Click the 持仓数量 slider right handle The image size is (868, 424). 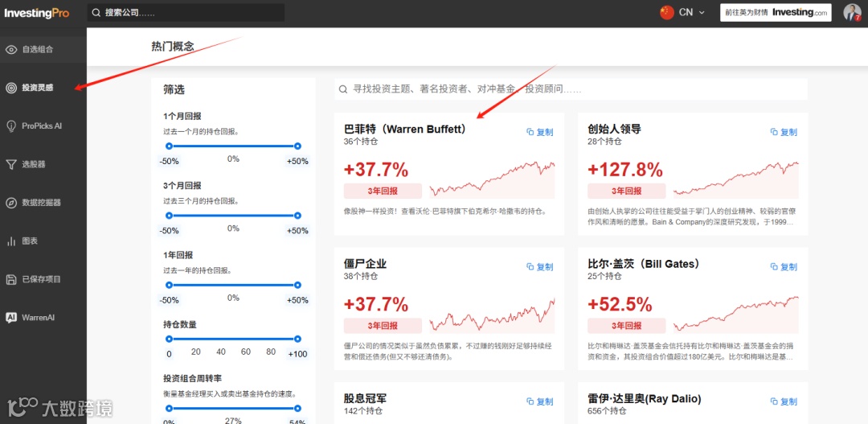pyautogui.click(x=297, y=339)
